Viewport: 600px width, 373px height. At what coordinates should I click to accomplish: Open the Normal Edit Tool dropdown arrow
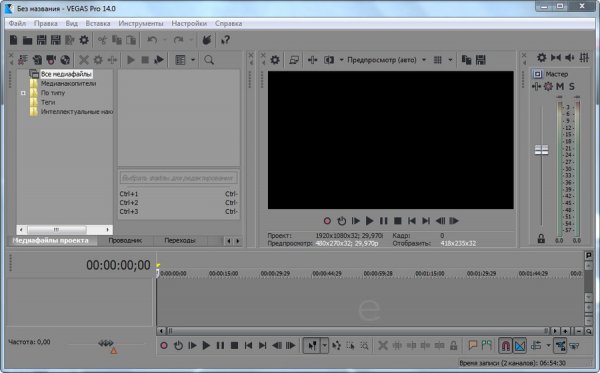[x=324, y=346]
